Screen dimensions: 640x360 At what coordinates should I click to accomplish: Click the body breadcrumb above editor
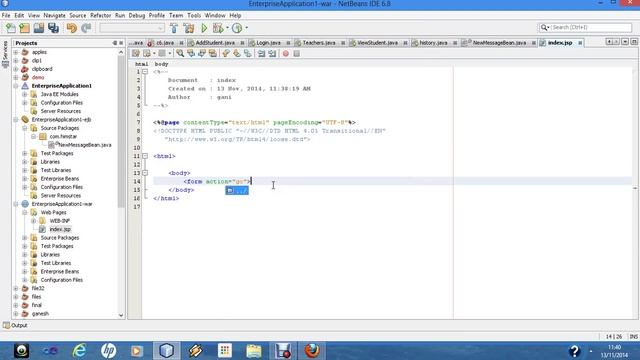click(162, 64)
